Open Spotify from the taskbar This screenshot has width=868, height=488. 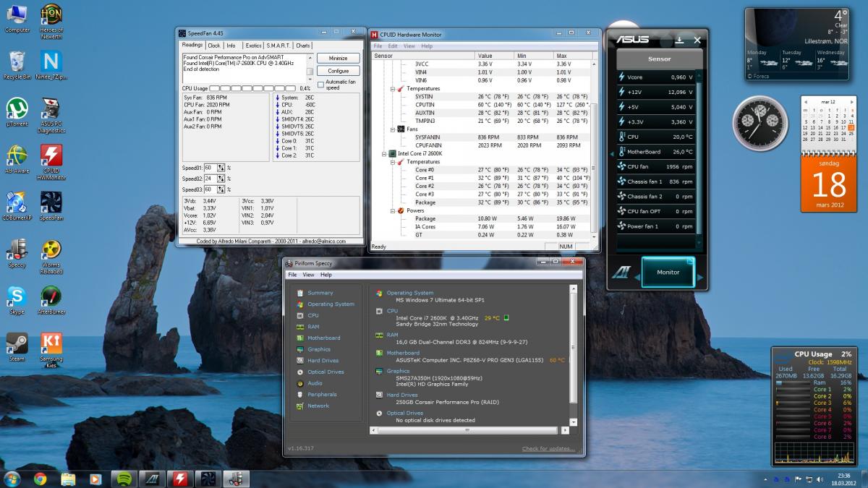tap(124, 479)
